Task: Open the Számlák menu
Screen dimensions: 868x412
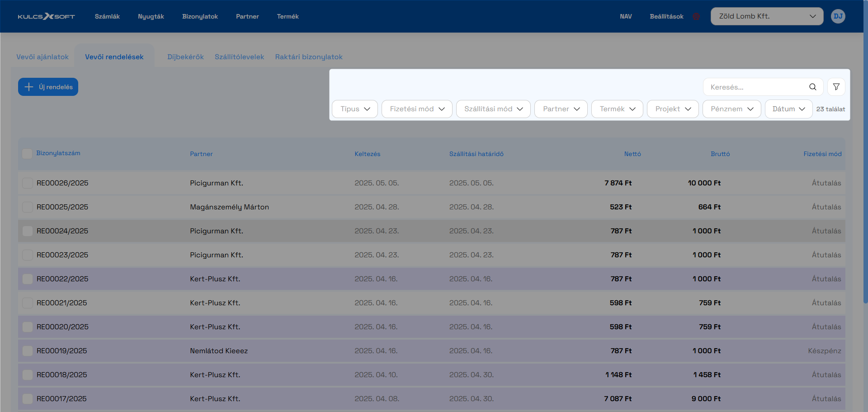Action: pyautogui.click(x=107, y=16)
